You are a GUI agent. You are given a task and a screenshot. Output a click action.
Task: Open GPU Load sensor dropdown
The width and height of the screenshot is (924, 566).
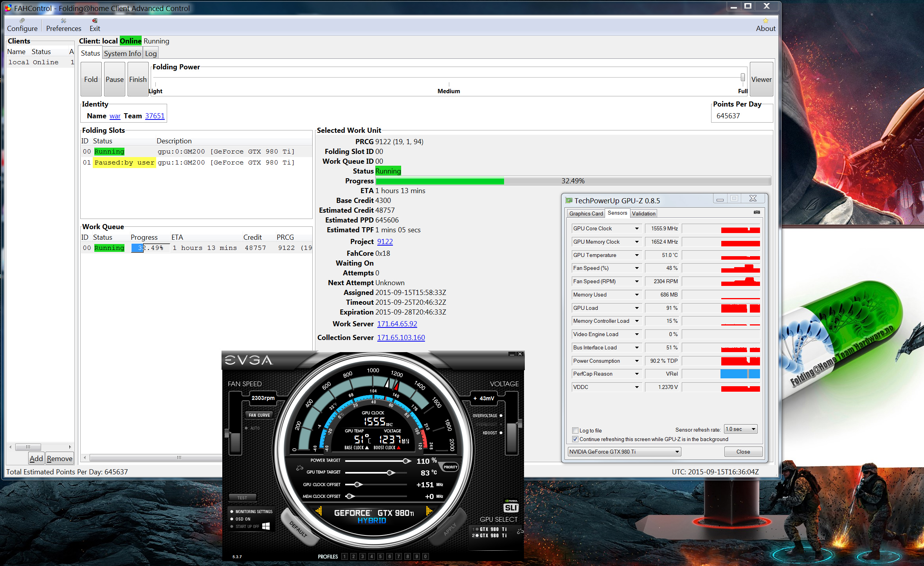[x=637, y=308]
